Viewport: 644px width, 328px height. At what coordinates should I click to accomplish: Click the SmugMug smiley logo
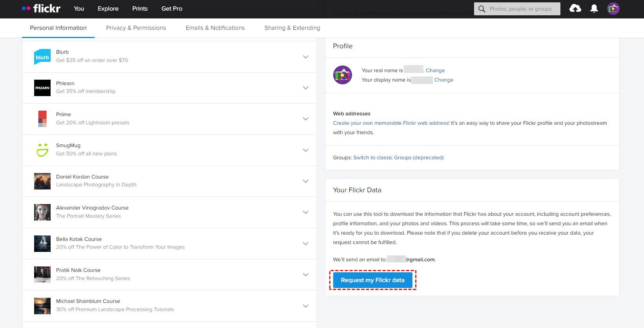click(x=42, y=150)
